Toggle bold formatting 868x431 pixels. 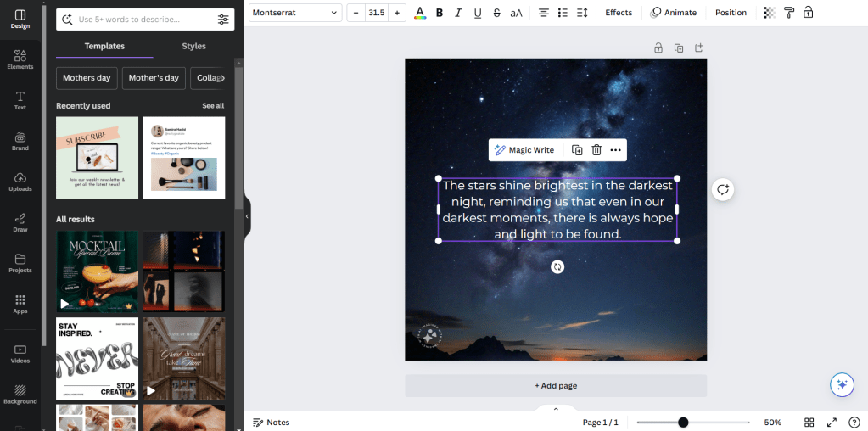(x=440, y=13)
